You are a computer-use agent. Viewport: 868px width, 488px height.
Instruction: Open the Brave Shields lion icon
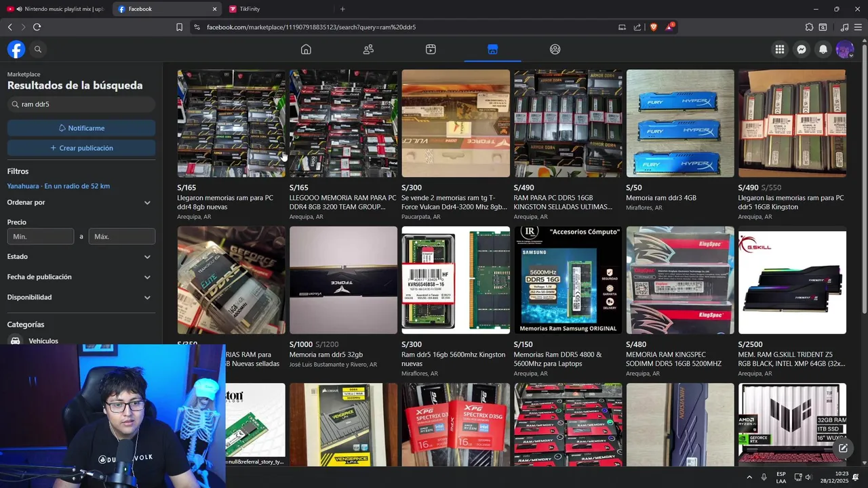point(654,27)
